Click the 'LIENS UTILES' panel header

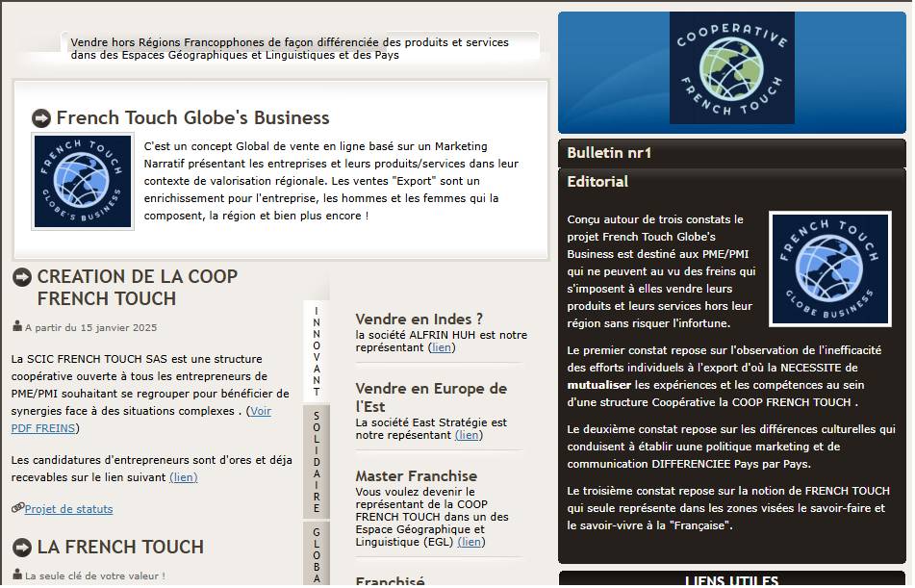[x=732, y=579]
